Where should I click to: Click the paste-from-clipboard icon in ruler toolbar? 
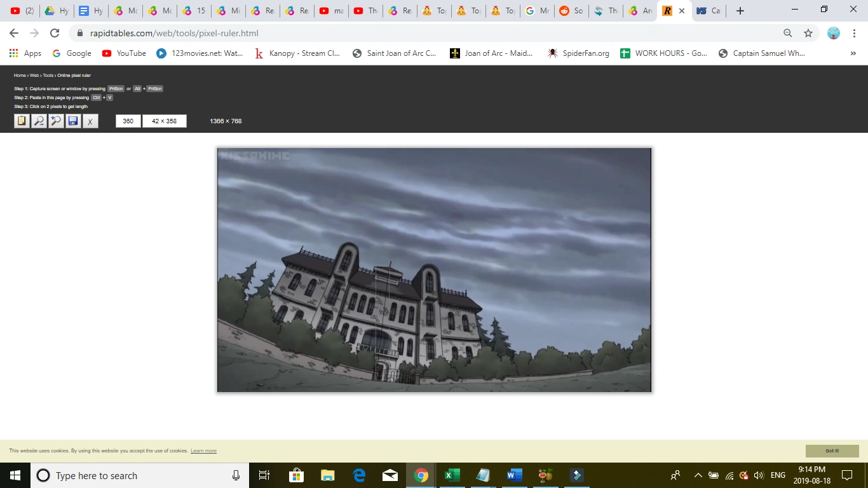[22, 121]
